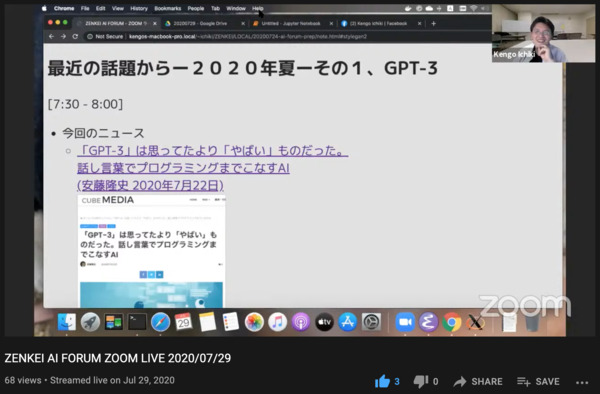Open the Music app dock icon
Viewport: 600px width, 394px height.
click(277, 322)
